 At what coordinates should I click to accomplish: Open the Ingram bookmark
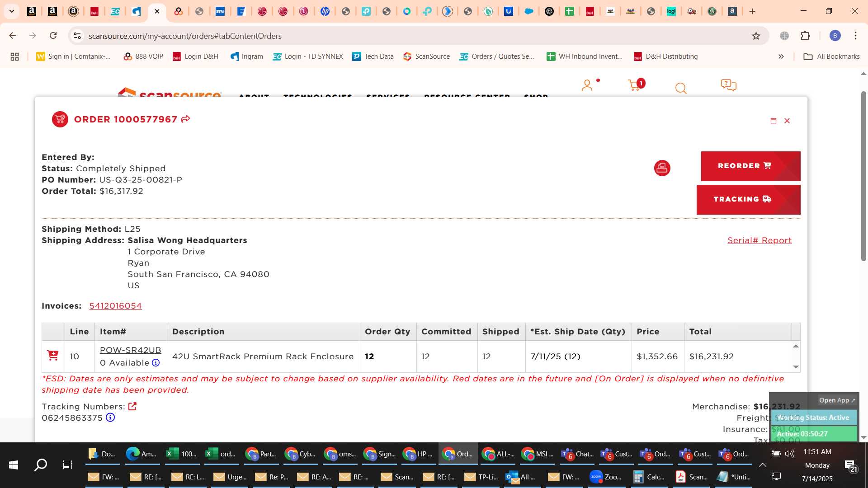(x=247, y=56)
